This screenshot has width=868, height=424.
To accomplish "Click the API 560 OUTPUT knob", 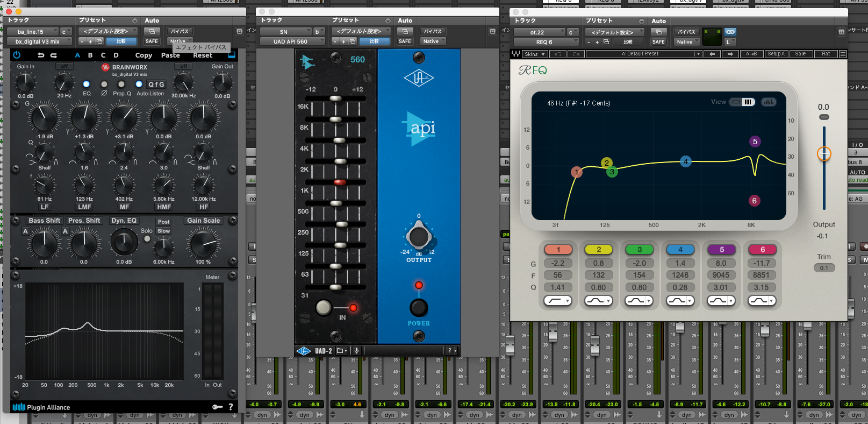I will click(419, 237).
